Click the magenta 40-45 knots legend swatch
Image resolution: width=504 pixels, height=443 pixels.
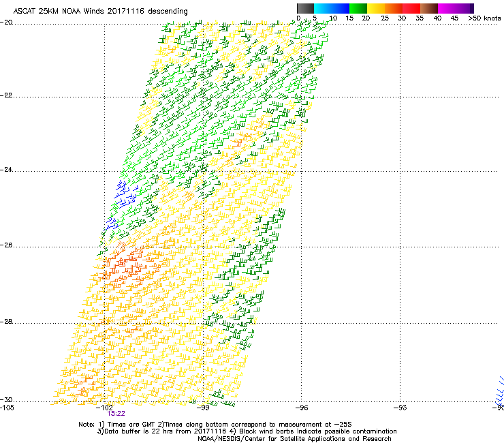(447, 8)
